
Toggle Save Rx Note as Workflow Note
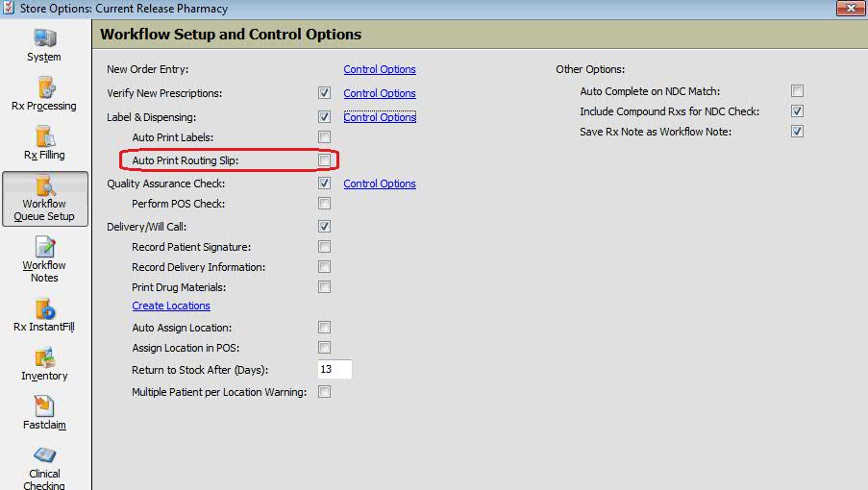point(797,131)
